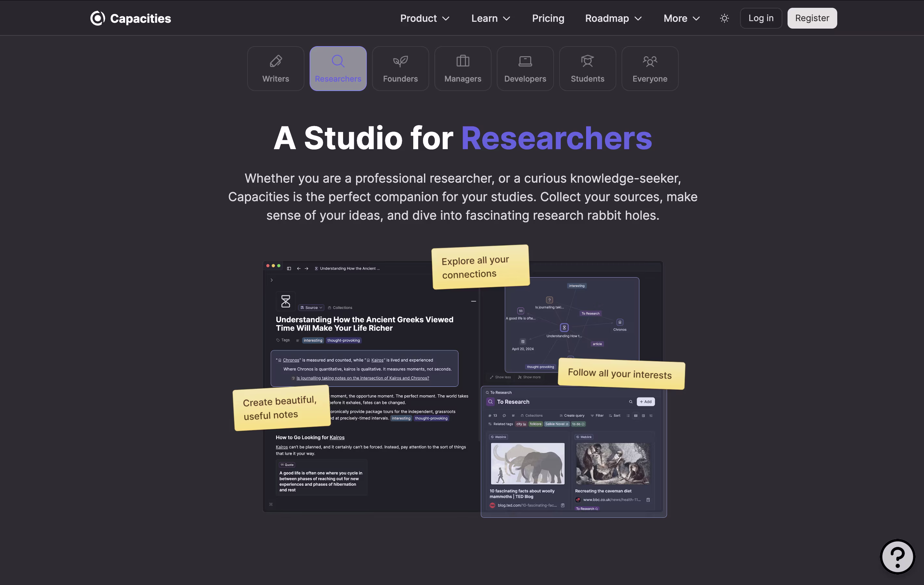Open the More dropdown menu
This screenshot has height=585, width=924.
coord(682,19)
